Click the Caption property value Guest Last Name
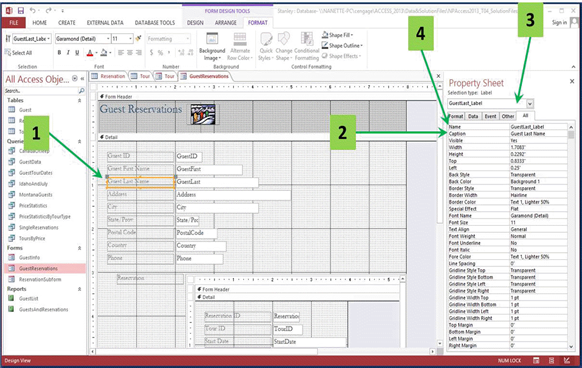Viewport: 582px width, 368px height. pyautogui.click(x=538, y=134)
